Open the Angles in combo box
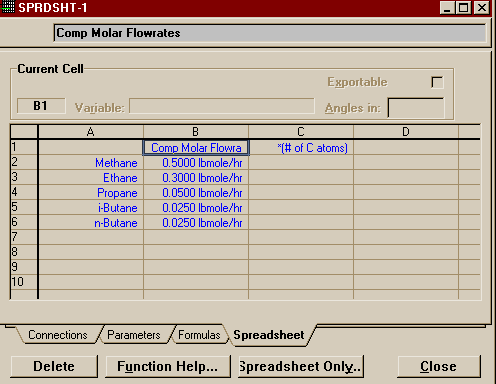The height and width of the screenshot is (384, 496). [416, 108]
